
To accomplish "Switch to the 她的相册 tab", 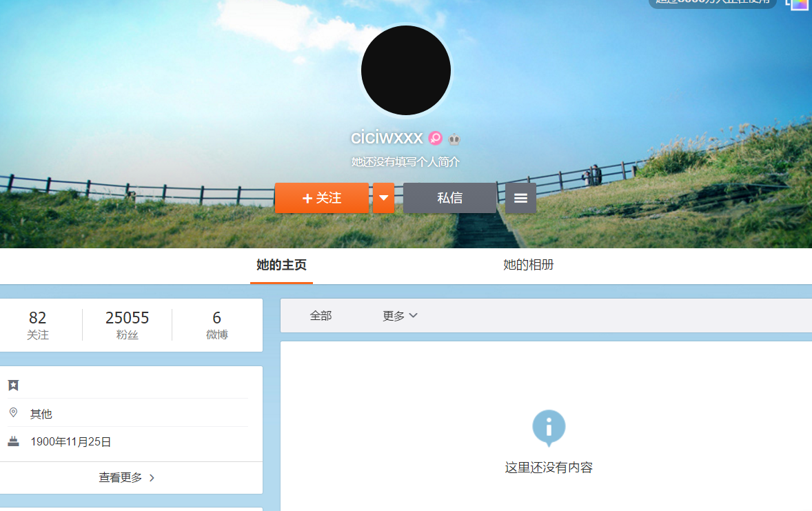I will tap(528, 265).
